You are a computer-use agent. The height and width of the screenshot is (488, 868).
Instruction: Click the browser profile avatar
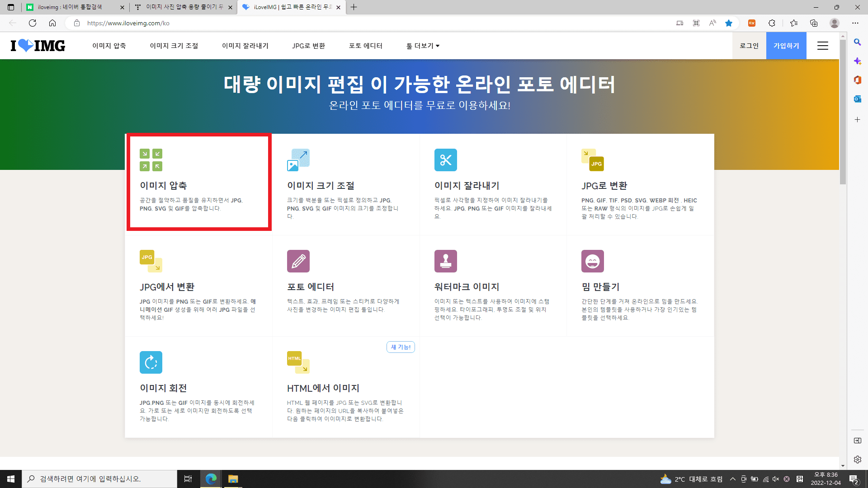[835, 23]
